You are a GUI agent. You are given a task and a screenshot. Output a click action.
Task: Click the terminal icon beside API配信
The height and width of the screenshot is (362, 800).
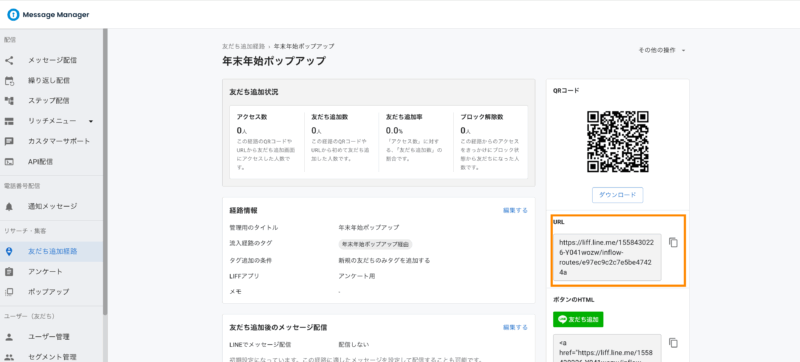[9, 162]
